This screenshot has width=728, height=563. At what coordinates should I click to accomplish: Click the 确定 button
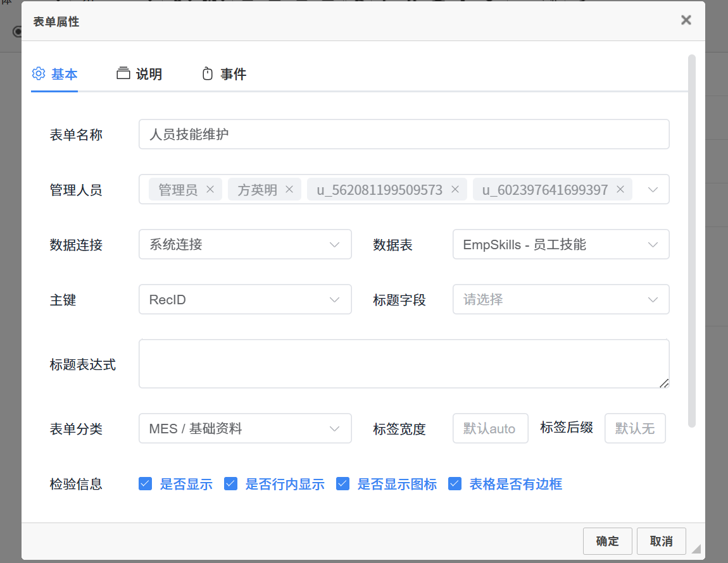pyautogui.click(x=607, y=541)
